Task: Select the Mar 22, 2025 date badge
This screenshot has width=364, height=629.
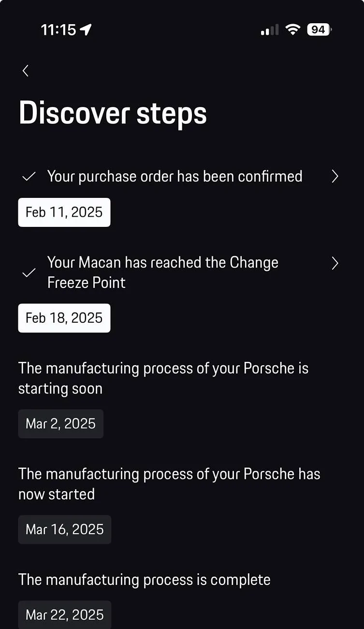Action: point(65,615)
